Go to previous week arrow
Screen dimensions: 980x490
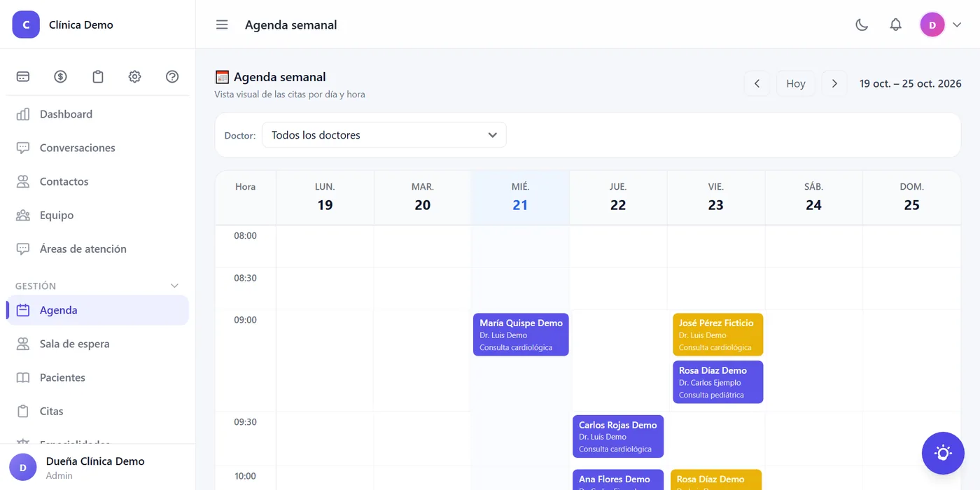(757, 83)
